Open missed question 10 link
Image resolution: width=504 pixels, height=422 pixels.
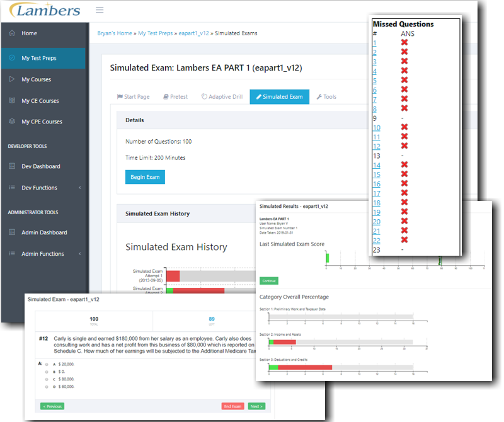(x=376, y=128)
